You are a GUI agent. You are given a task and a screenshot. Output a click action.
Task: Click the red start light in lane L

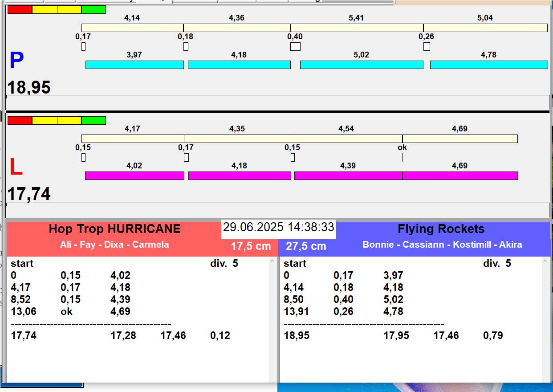(20, 120)
